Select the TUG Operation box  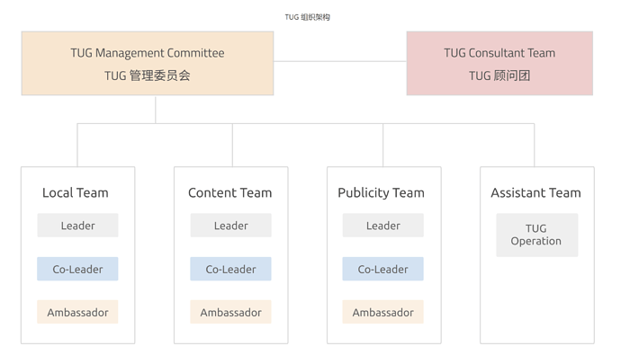(x=536, y=235)
